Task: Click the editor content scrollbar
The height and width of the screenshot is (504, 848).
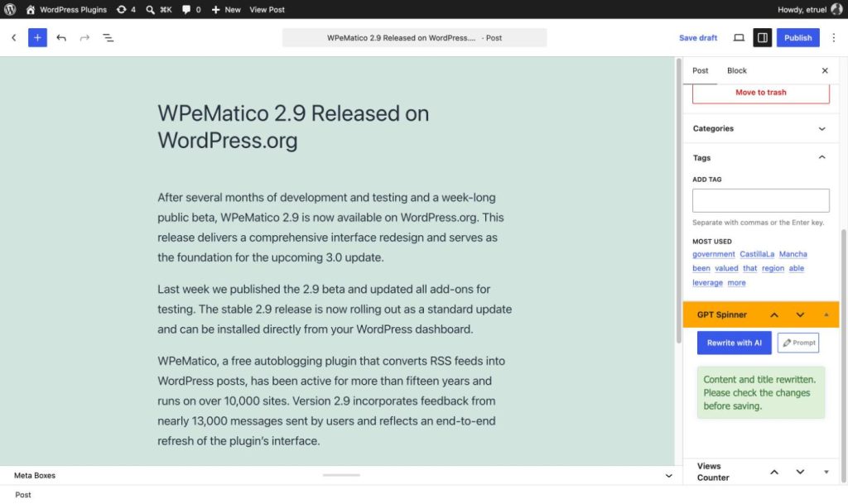Action: (x=678, y=200)
